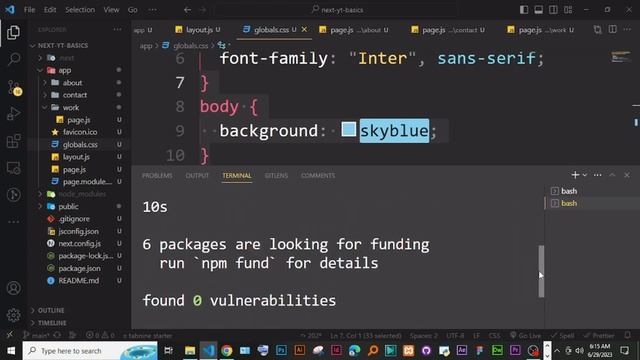This screenshot has width=640, height=360.
Task: Click the terminal vertical scrollbar thumb
Action: 541,271
